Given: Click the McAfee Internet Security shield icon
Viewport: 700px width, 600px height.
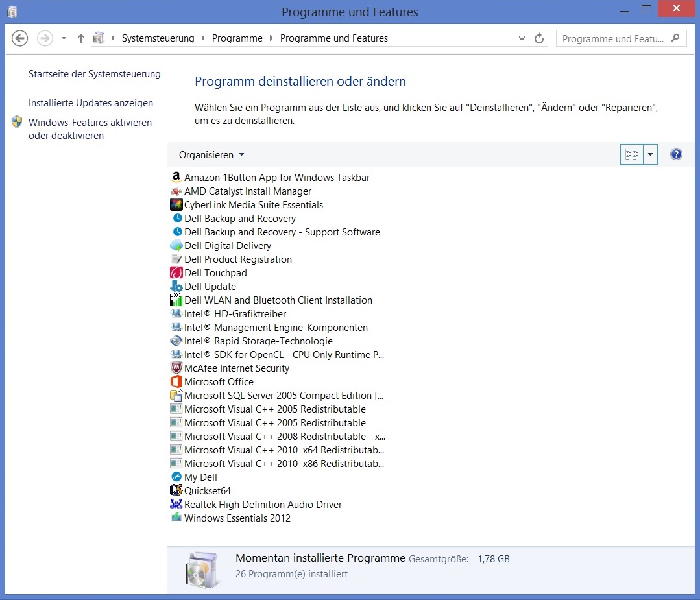Looking at the screenshot, I should [x=176, y=368].
